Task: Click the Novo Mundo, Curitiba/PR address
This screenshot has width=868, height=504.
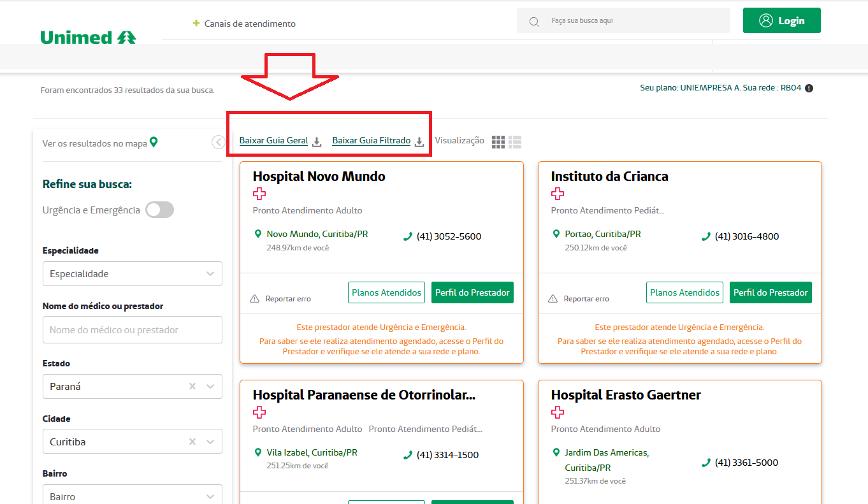Action: pyautogui.click(x=317, y=234)
